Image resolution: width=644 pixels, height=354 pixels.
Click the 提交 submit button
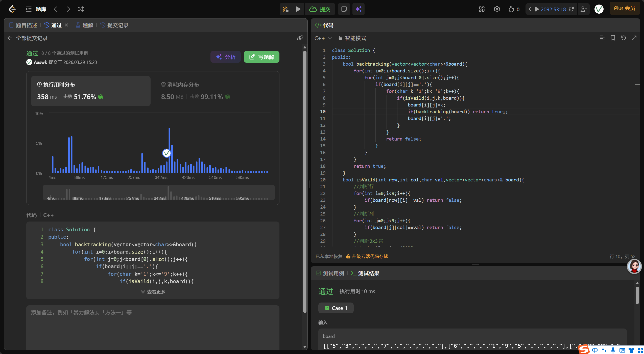tap(320, 9)
